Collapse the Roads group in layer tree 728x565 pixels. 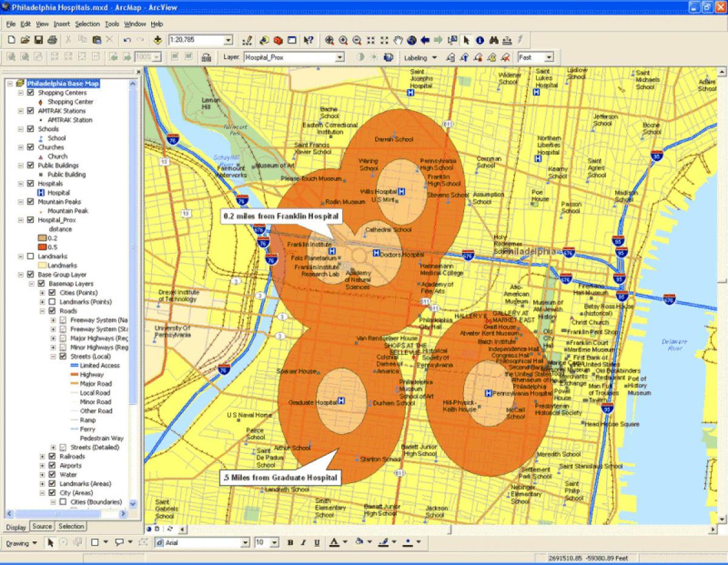coord(43,311)
